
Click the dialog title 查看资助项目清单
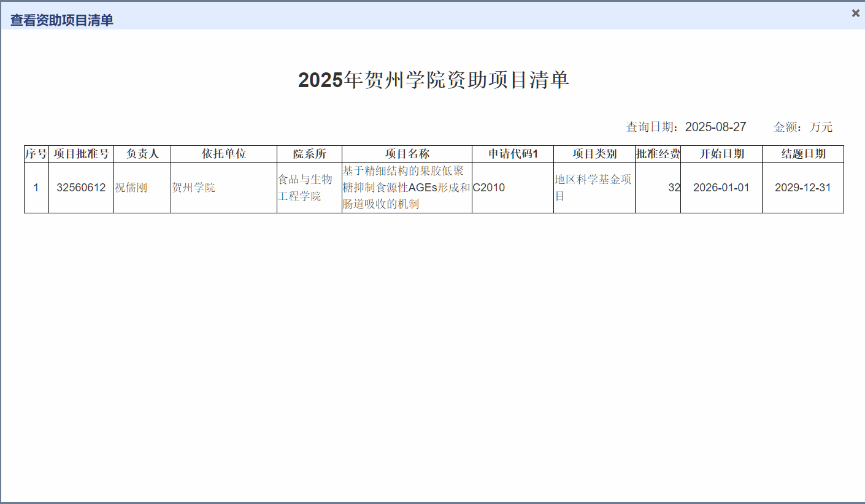pos(62,20)
